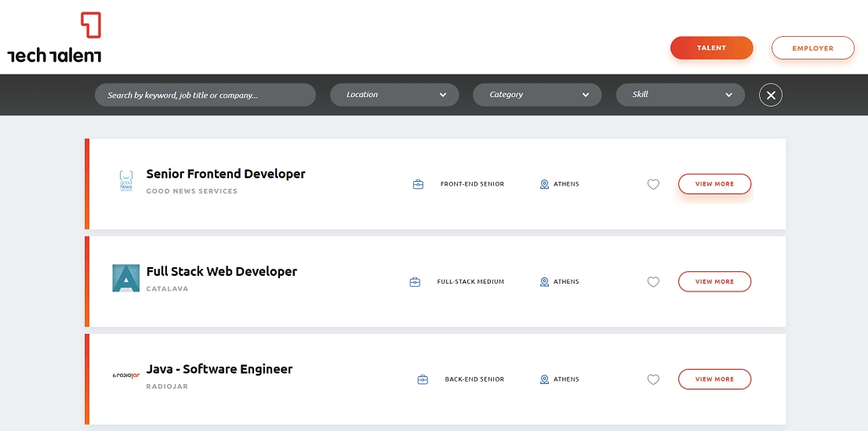Open the Java - Software Engineer job title
The height and width of the screenshot is (431, 868).
click(220, 369)
